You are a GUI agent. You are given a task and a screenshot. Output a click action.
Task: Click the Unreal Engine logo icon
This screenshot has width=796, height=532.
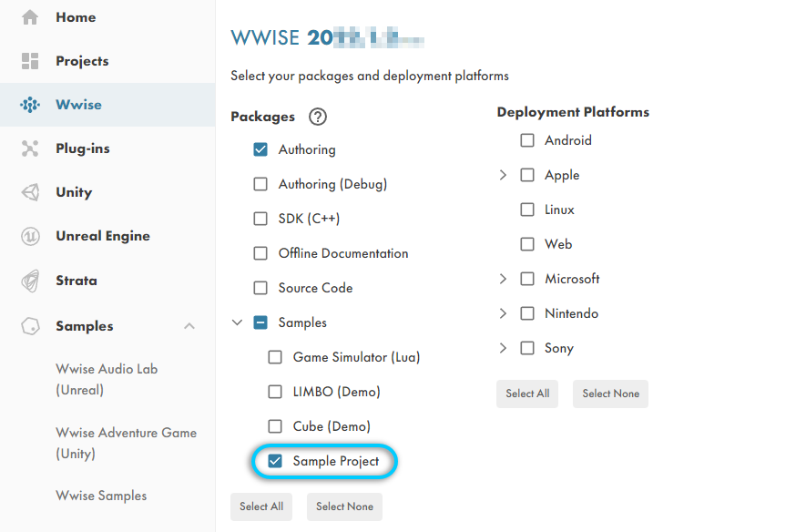(30, 236)
